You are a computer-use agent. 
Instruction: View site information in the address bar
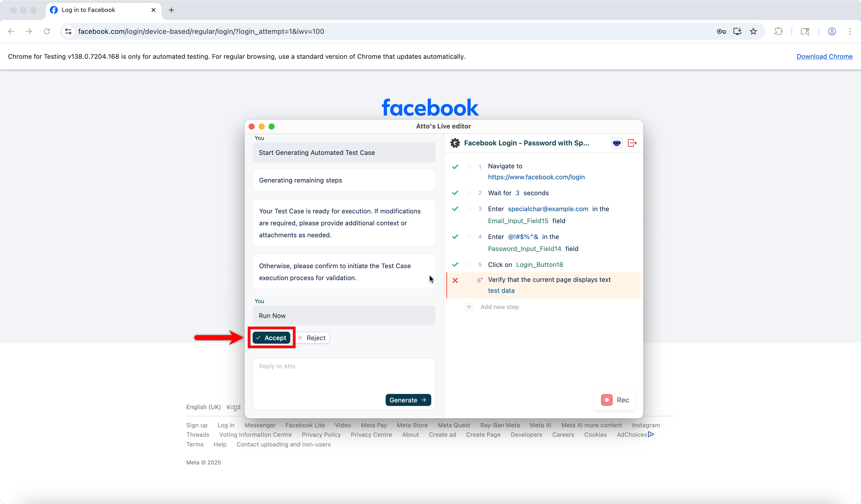coord(68,31)
